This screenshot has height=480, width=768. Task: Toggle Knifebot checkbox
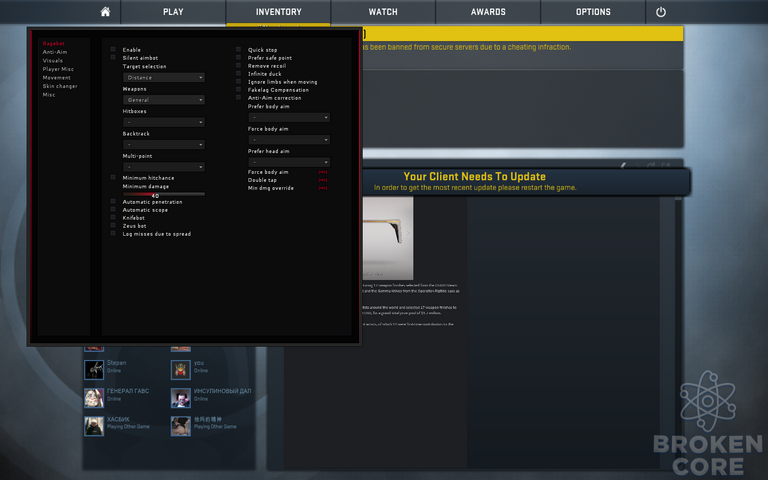pyautogui.click(x=113, y=217)
